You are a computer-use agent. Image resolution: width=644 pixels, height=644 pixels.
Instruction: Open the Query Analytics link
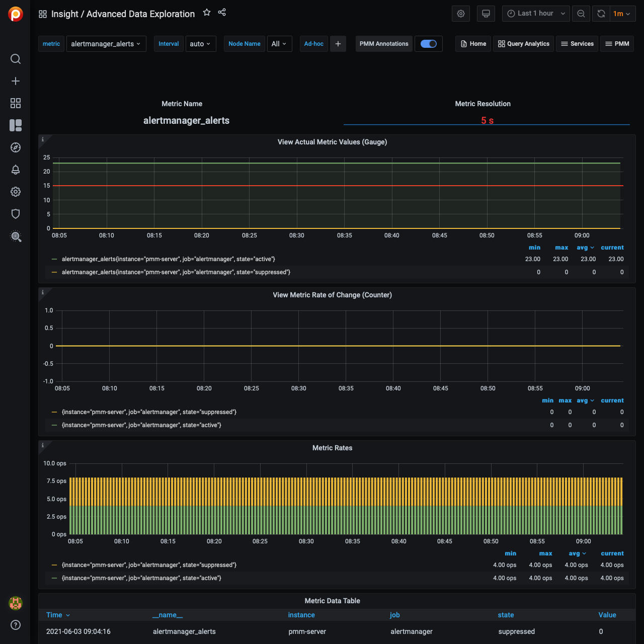click(x=524, y=44)
